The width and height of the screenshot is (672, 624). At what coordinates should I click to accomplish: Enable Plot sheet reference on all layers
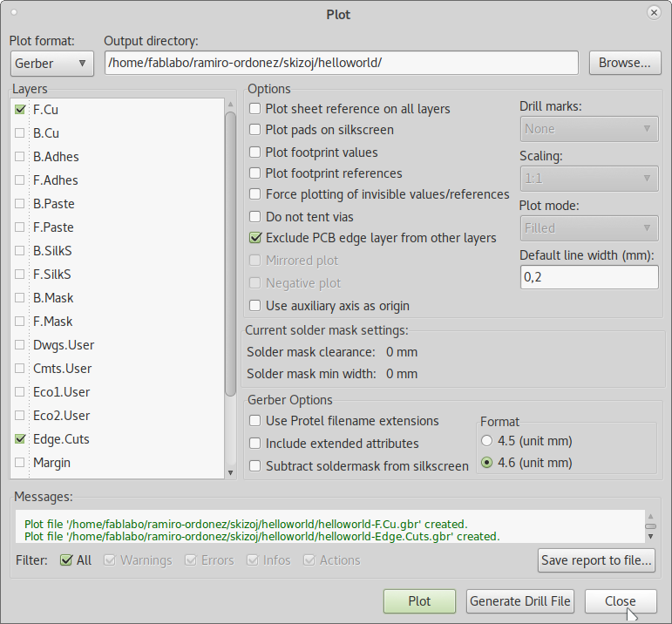pyautogui.click(x=255, y=109)
